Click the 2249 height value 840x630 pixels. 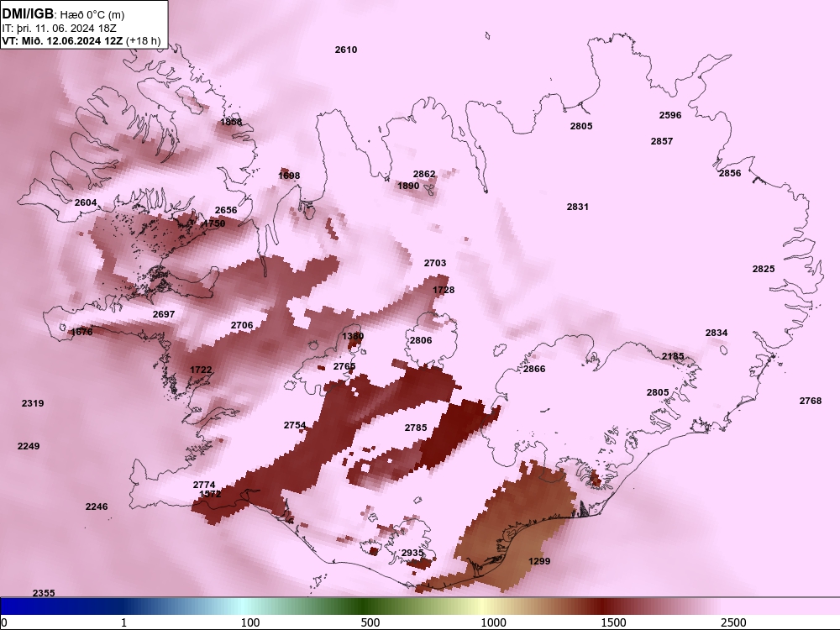pos(29,446)
